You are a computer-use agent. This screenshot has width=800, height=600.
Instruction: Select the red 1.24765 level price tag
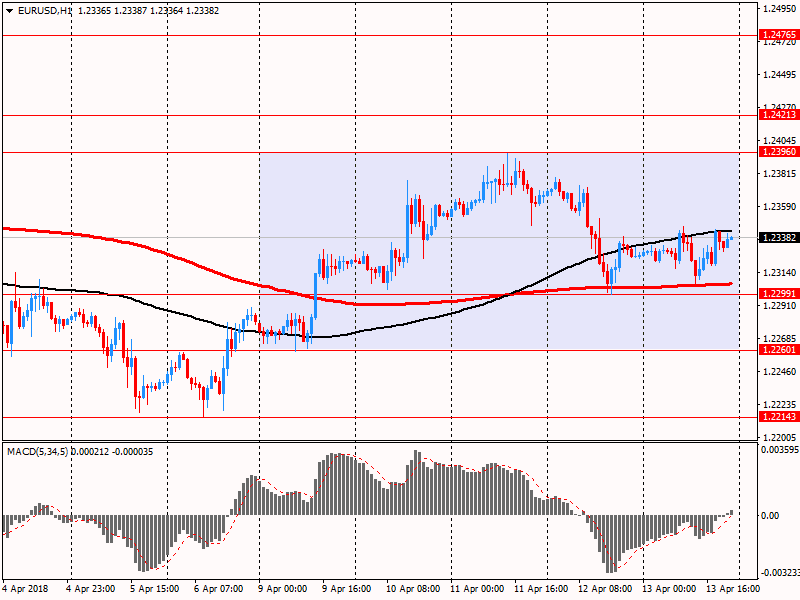click(778, 35)
